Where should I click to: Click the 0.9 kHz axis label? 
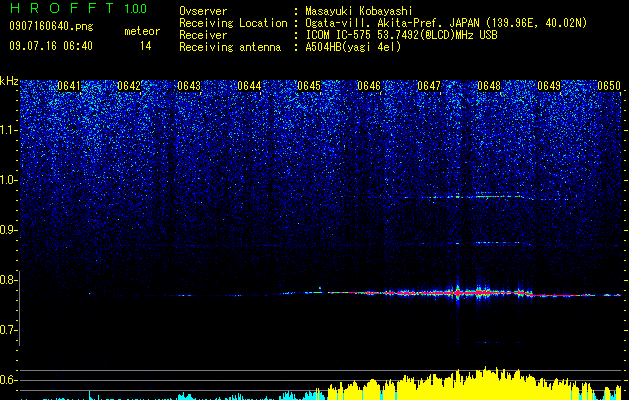coord(9,230)
